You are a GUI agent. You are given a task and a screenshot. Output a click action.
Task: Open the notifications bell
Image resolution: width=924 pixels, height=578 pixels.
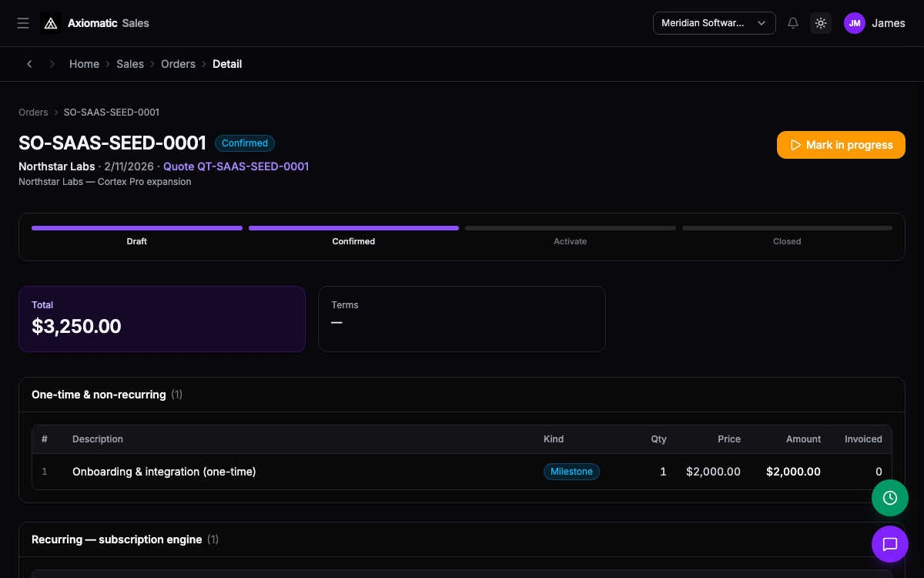point(793,23)
